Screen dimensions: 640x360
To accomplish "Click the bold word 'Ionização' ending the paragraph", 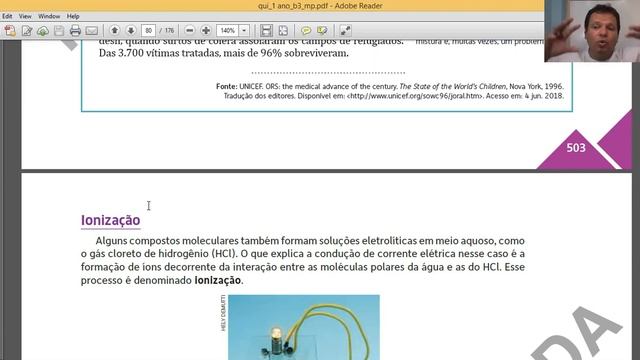I will [217, 280].
